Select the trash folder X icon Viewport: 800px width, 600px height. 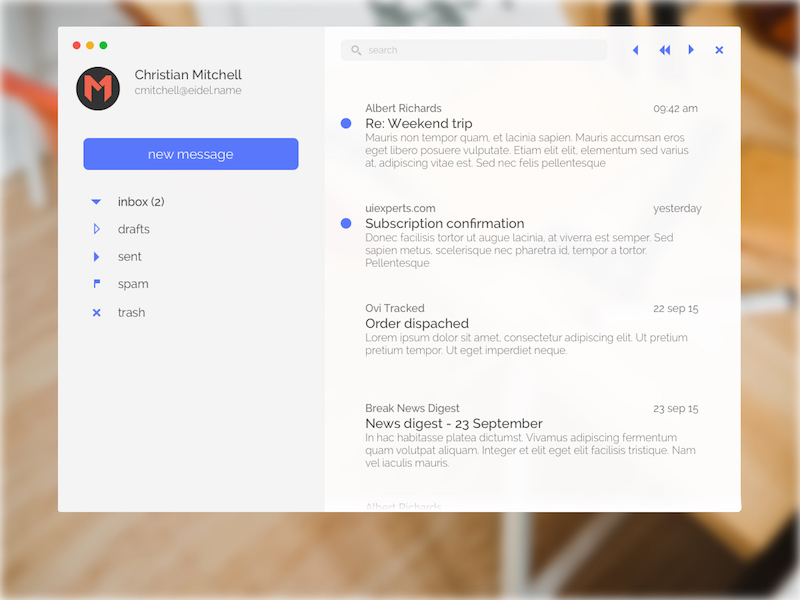(97, 312)
